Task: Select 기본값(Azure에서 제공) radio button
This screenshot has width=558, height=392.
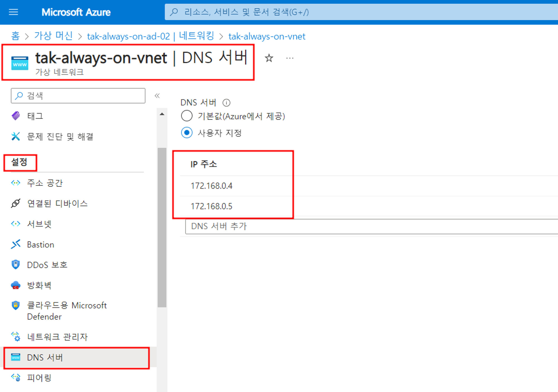Action: click(x=187, y=116)
